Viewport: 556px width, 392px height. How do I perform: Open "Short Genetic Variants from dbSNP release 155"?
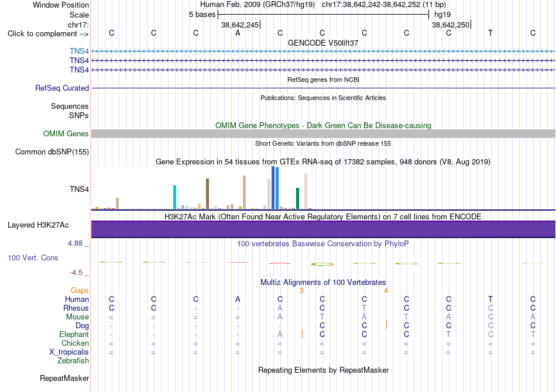pyautogui.click(x=323, y=143)
